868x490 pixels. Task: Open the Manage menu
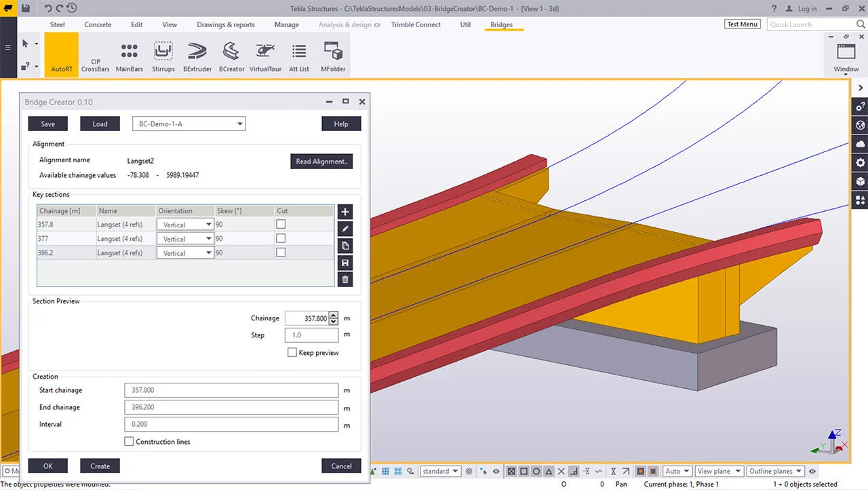pos(286,24)
